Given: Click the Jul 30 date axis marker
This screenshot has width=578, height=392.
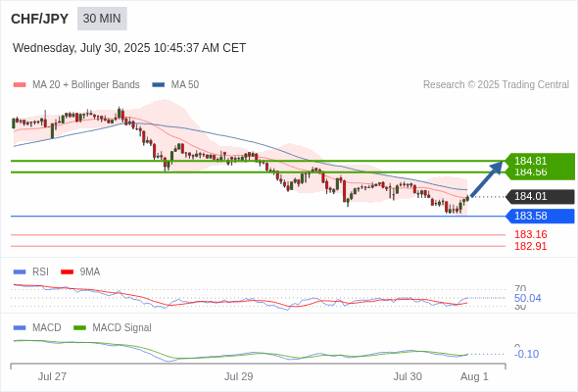Looking at the screenshot, I should click(408, 376).
